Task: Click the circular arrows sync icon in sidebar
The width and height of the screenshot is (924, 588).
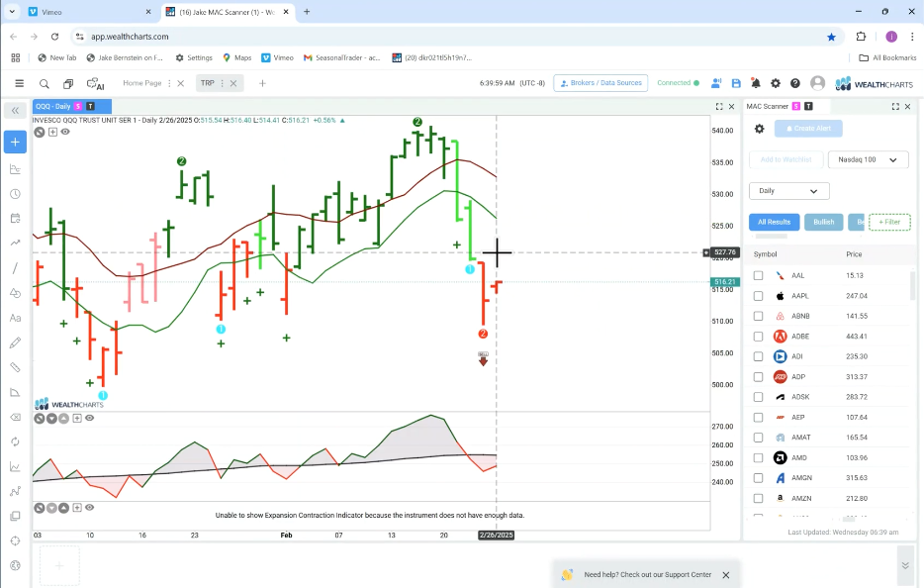Action: click(x=15, y=441)
